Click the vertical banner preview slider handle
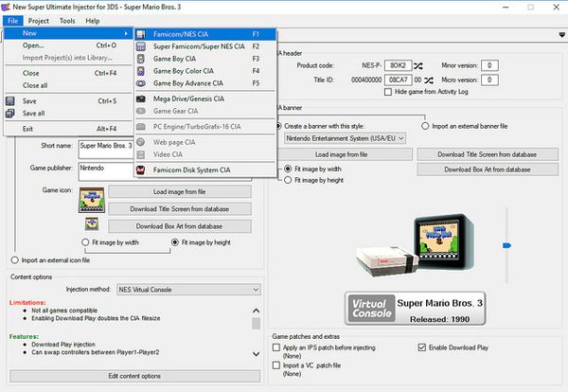This screenshot has width=568, height=392. tap(506, 245)
